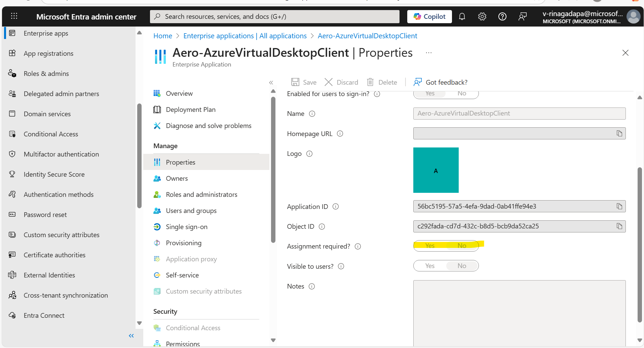Image resolution: width=644 pixels, height=348 pixels.
Task: Open notifications bell
Action: (462, 16)
